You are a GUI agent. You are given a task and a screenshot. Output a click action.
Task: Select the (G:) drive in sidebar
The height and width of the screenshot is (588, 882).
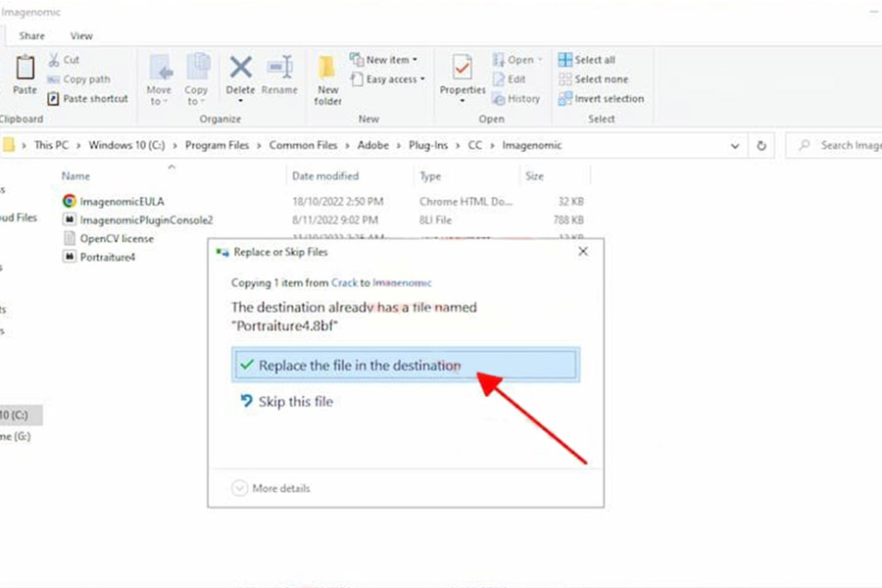pyautogui.click(x=16, y=436)
